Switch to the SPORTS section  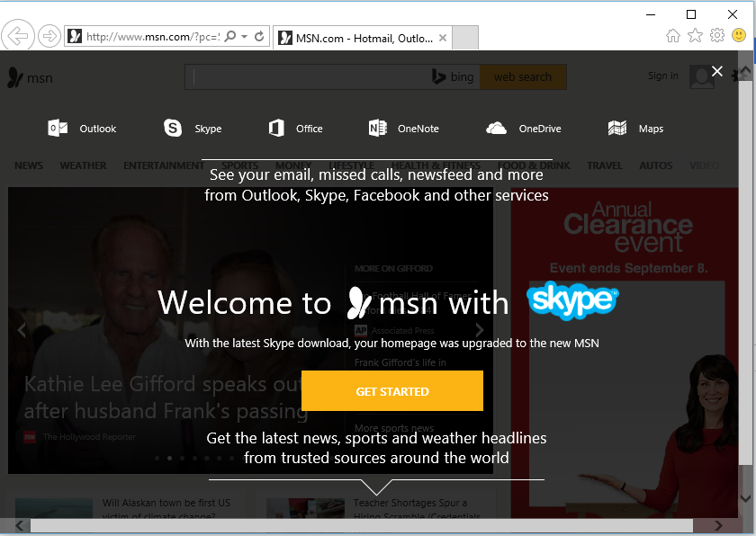pos(238,165)
